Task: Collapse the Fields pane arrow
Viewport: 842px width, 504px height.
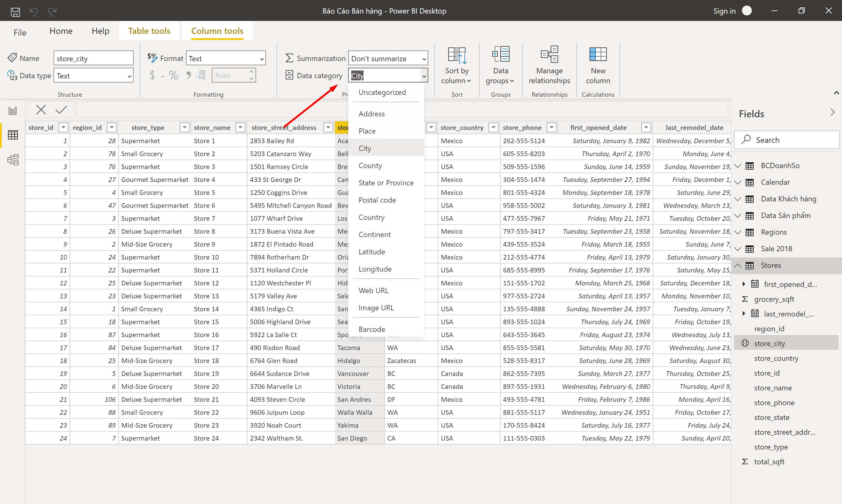Action: click(x=832, y=112)
